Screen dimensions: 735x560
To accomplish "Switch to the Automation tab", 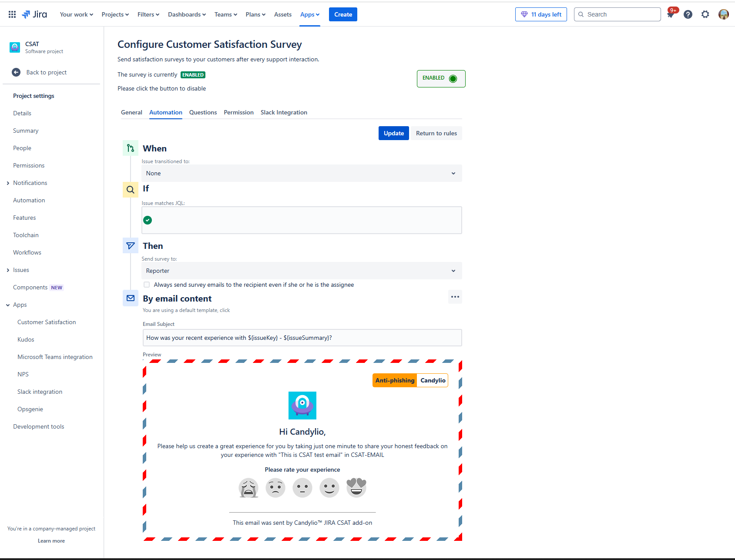I will click(x=166, y=112).
